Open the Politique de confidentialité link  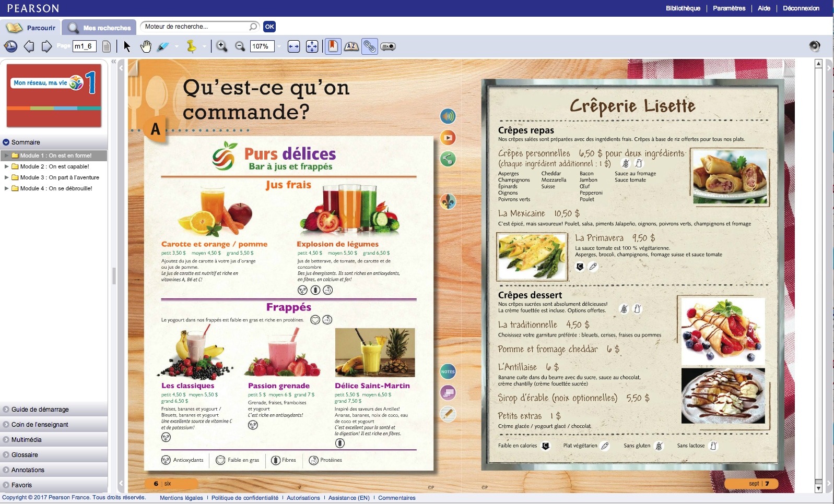pos(245,498)
